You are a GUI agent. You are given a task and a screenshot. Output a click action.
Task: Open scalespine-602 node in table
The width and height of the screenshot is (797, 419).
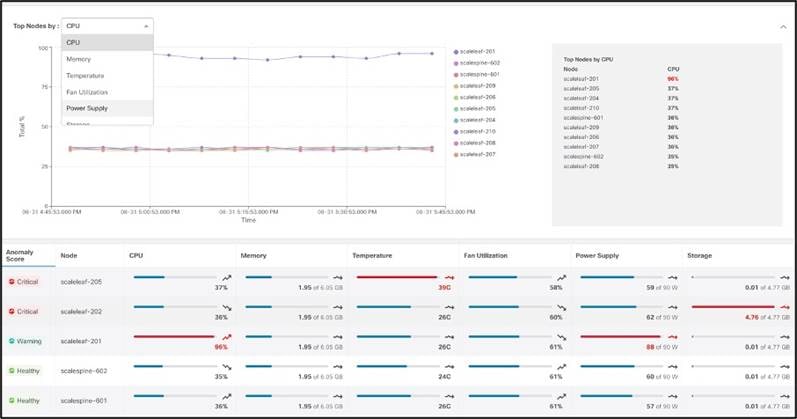pyautogui.click(x=84, y=371)
